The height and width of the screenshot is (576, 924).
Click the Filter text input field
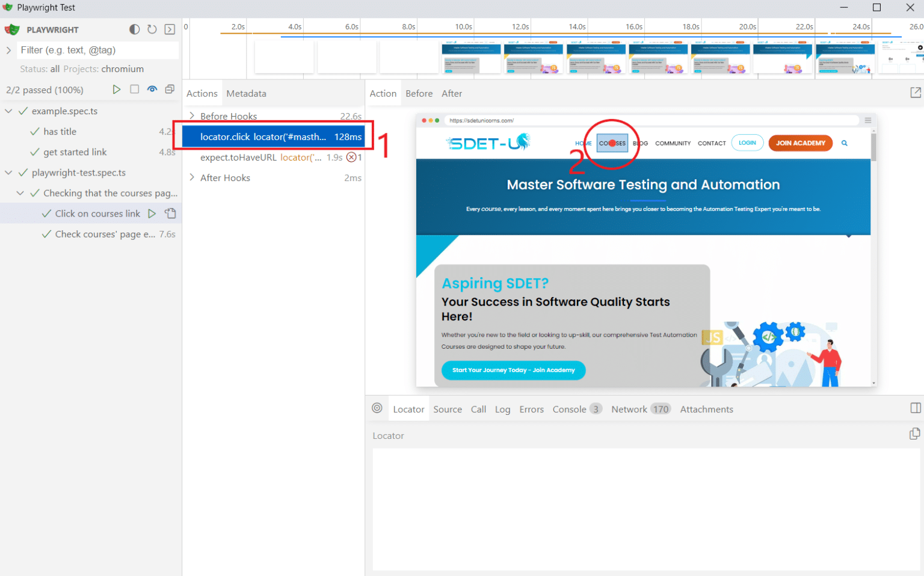pos(96,51)
